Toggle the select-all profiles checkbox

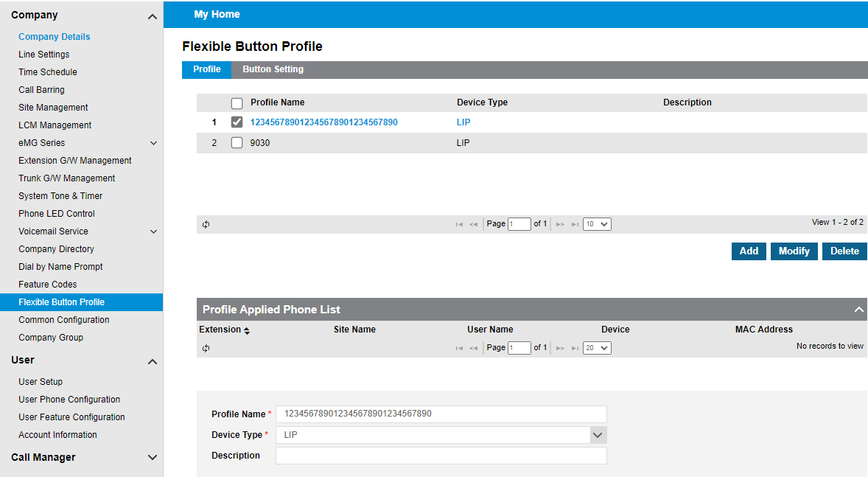coord(237,103)
